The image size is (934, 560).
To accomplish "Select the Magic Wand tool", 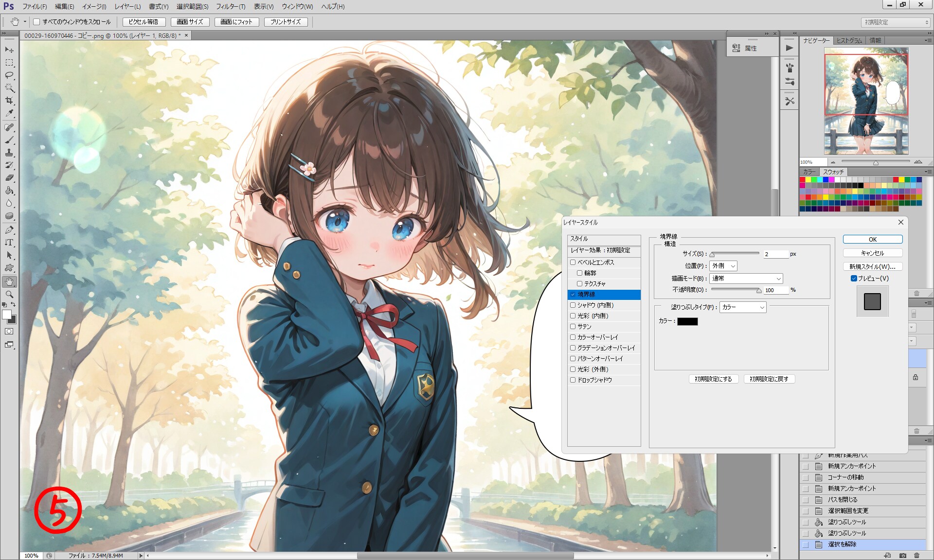I will pos(9,88).
